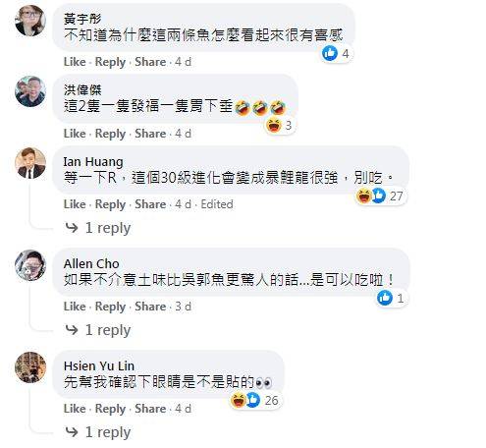This screenshot has width=486, height=448.
Task: Like 洪偉傑's comment
Action: [x=75, y=134]
